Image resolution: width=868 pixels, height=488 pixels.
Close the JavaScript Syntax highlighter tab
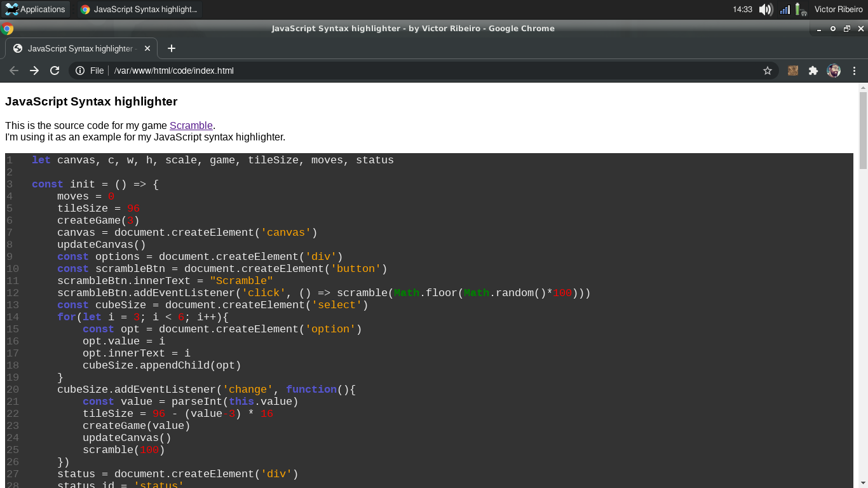(147, 48)
